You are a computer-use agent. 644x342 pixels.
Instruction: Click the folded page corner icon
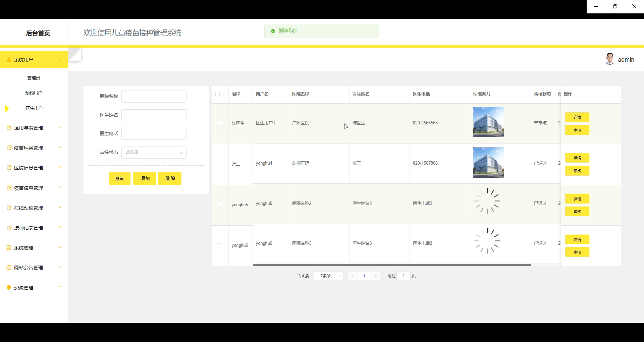[x=75, y=55]
